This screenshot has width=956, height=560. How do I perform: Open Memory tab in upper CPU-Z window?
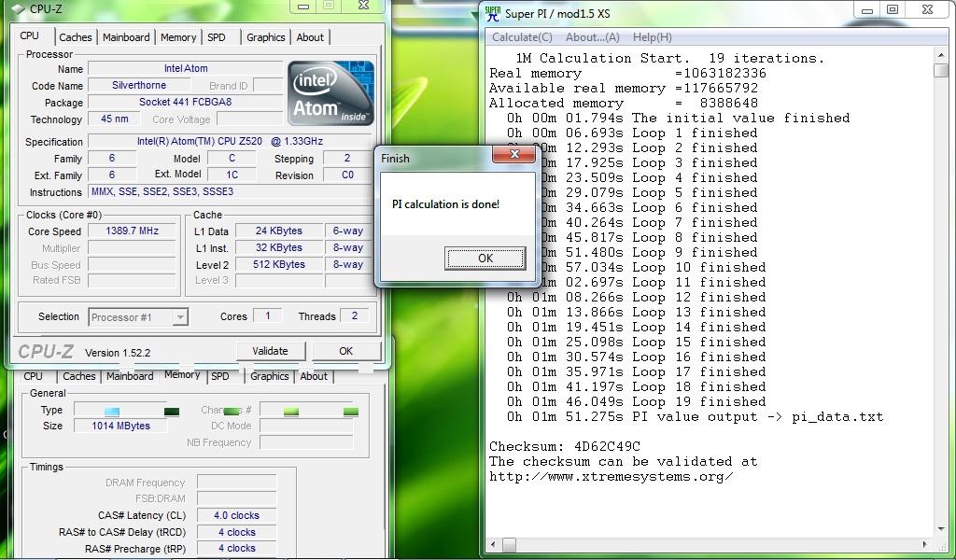point(178,37)
